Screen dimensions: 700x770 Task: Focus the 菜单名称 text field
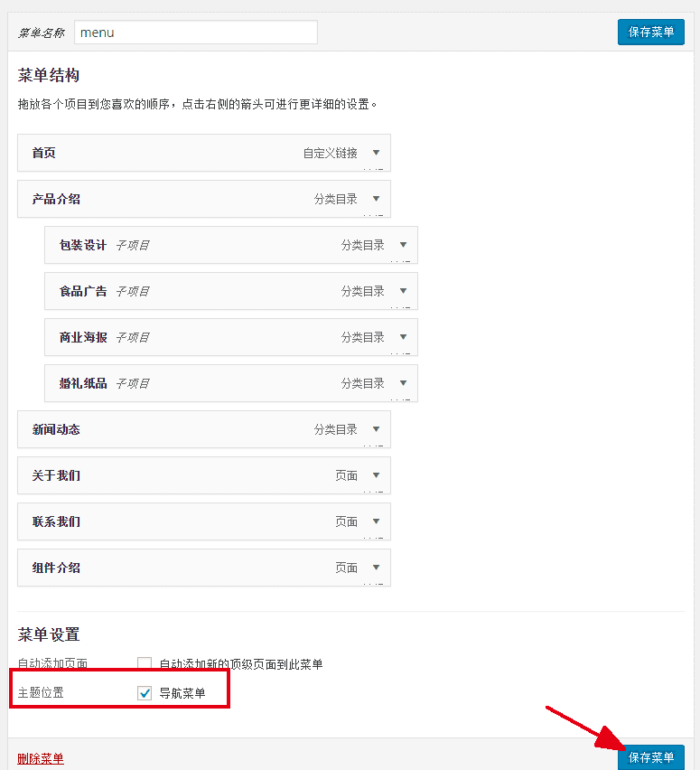point(195,33)
